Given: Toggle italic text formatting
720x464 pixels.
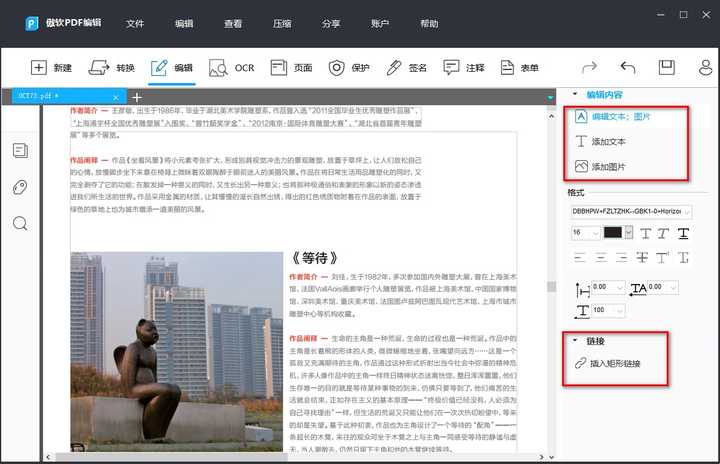Looking at the screenshot, I should (663, 233).
